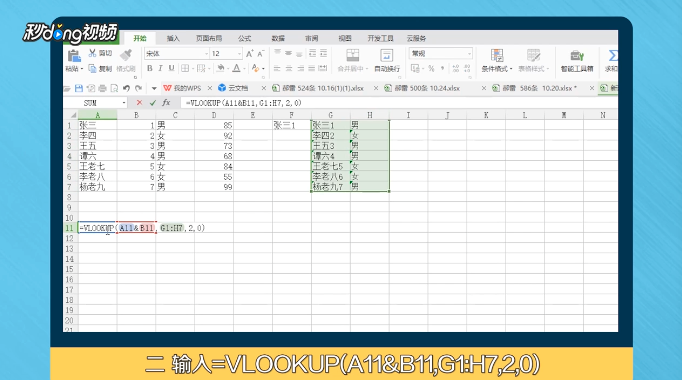682x380 pixels.
Task: Click the increase indent icon
Action: (323, 53)
